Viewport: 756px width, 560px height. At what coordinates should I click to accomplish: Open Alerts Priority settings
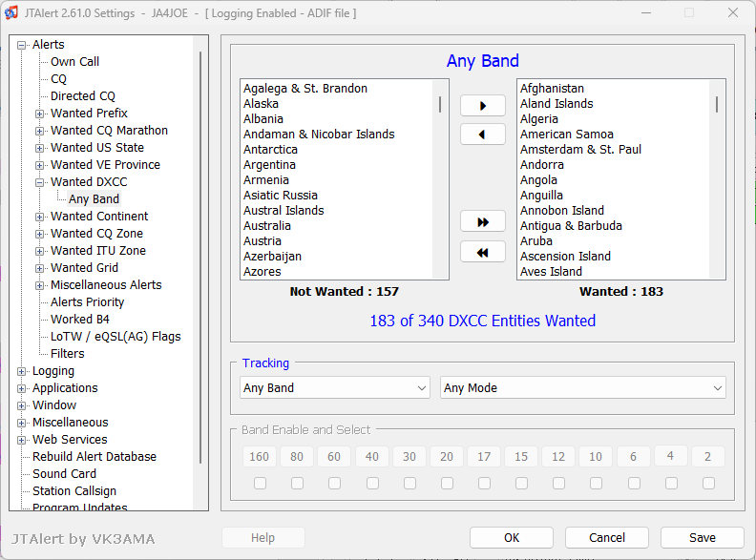tap(87, 302)
